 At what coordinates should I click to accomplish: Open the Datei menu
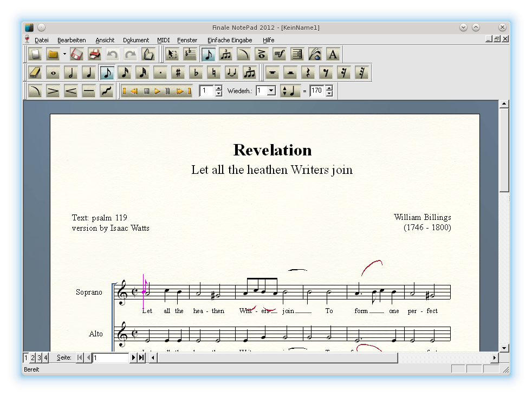41,40
